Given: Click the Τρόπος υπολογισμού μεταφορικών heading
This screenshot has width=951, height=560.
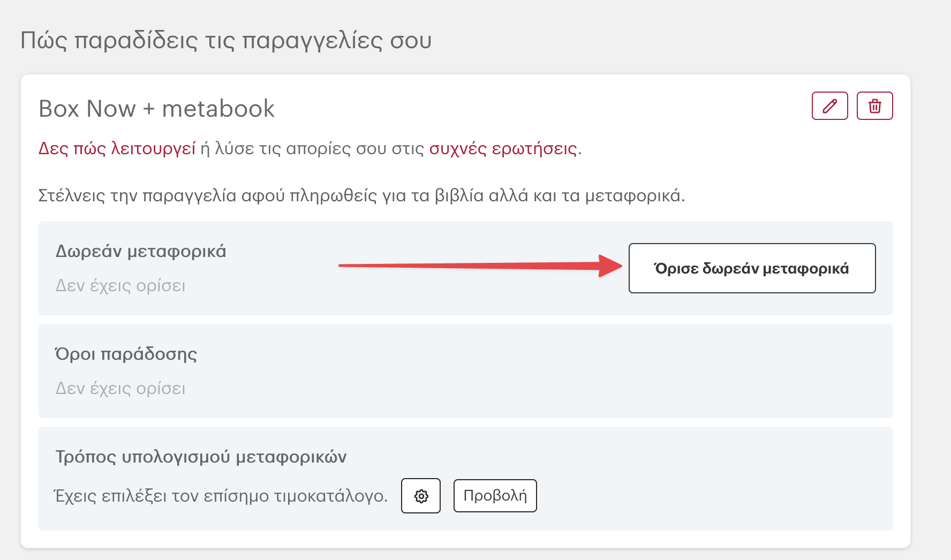Looking at the screenshot, I should [201, 457].
